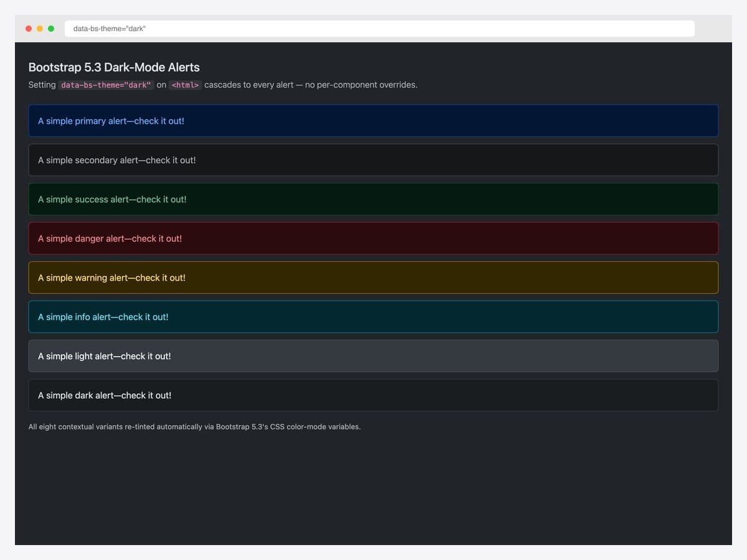This screenshot has height=560, width=747.
Task: Click the light alert message
Action: (374, 356)
